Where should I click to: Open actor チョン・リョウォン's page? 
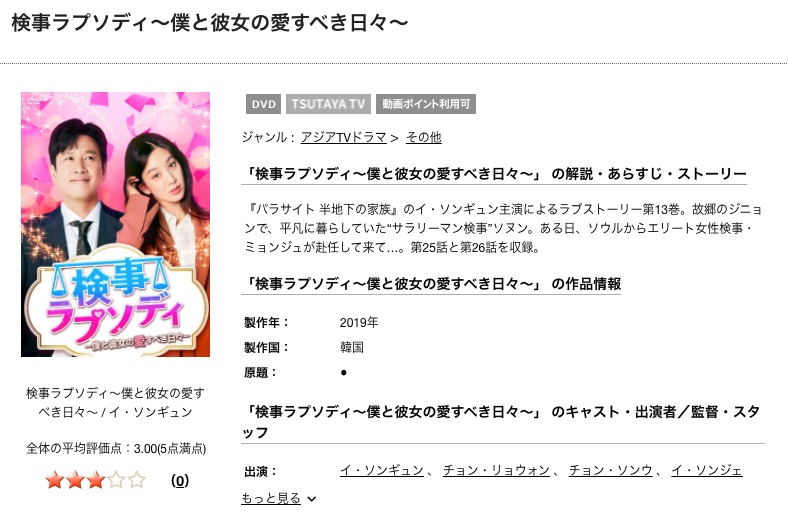pos(496,470)
